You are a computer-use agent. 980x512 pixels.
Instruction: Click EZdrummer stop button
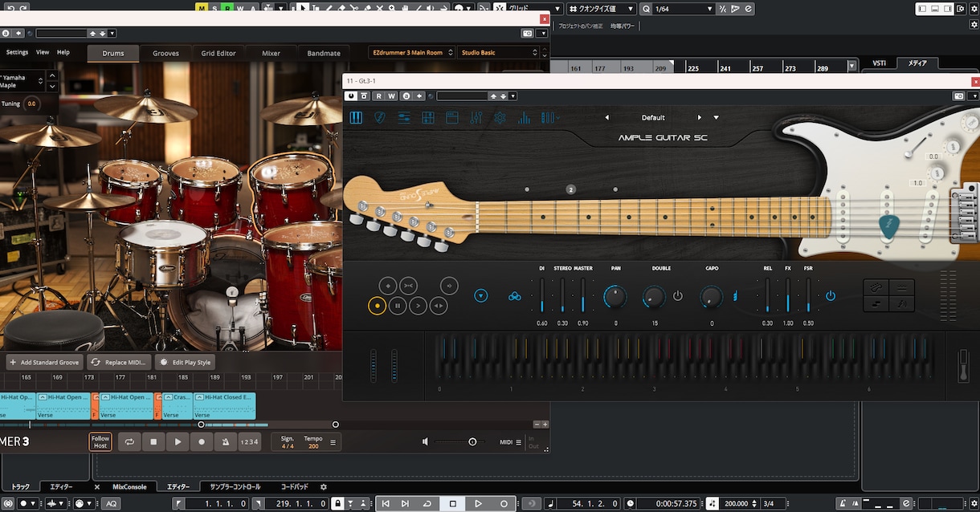pos(153,441)
